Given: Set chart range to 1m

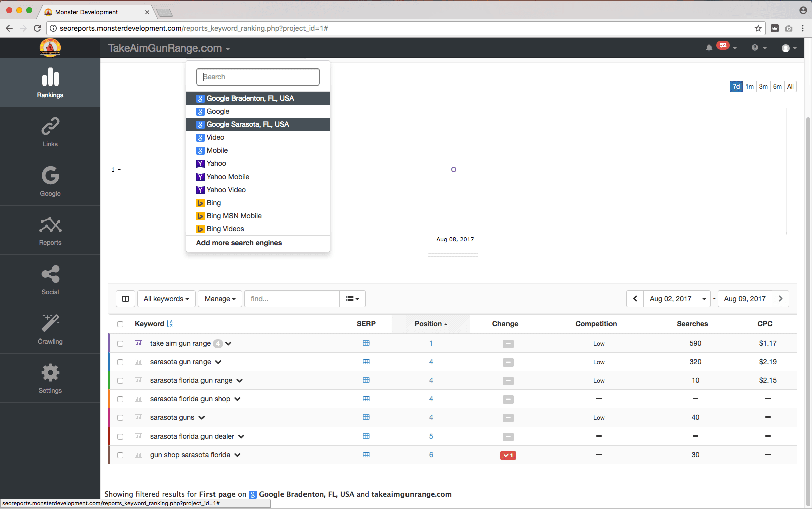Looking at the screenshot, I should pos(750,87).
